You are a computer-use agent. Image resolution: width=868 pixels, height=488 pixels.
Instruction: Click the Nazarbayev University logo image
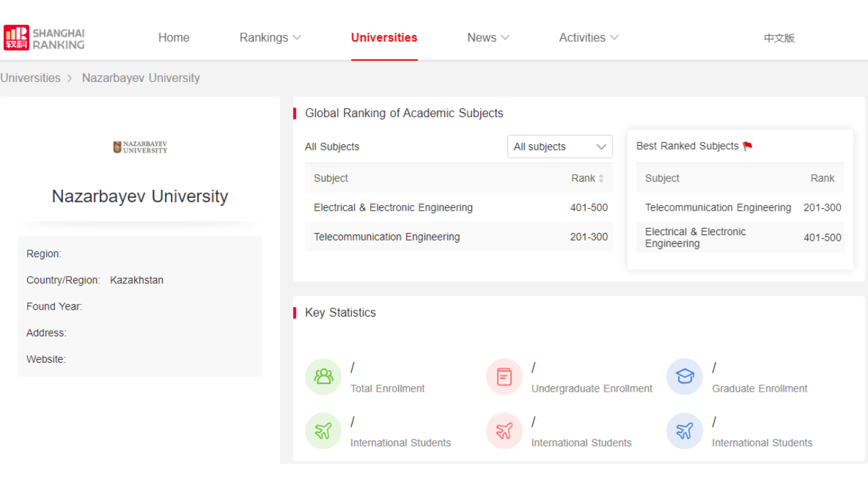[x=140, y=147]
